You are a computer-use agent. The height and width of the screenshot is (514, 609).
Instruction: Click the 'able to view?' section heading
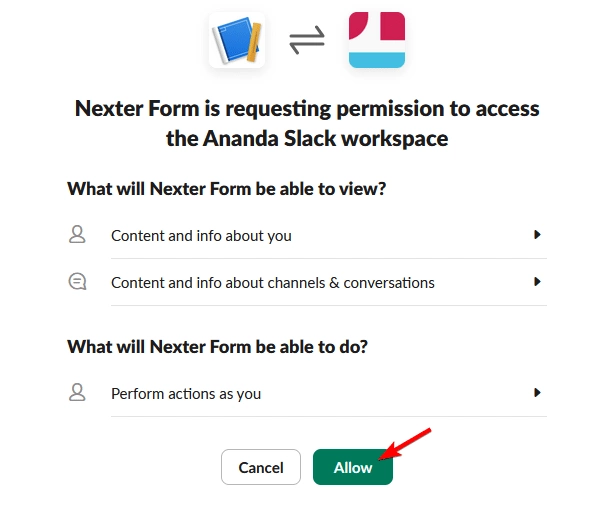pyautogui.click(x=226, y=188)
